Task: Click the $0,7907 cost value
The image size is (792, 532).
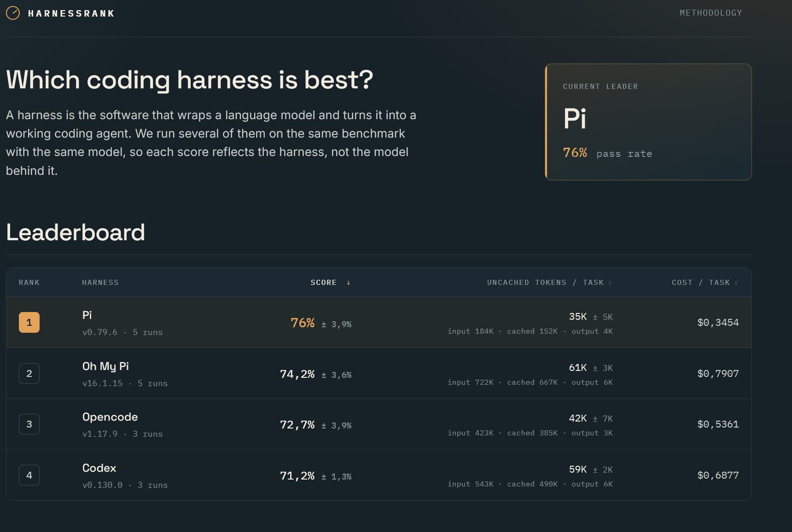Action: [718, 374]
